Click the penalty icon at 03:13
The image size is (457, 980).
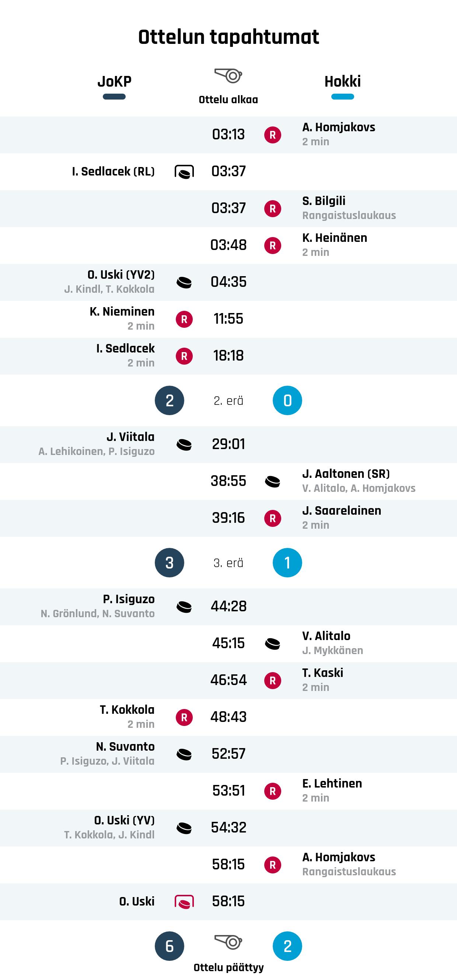273,135
